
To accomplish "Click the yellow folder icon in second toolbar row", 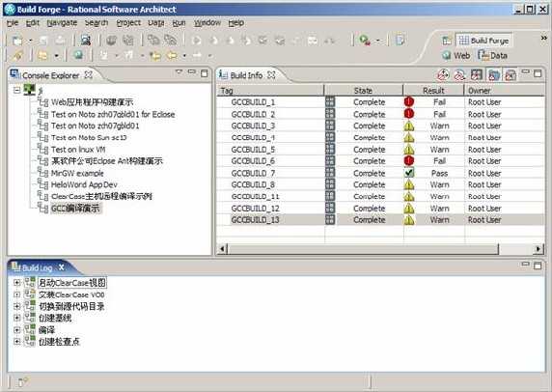I will coord(42,55).
